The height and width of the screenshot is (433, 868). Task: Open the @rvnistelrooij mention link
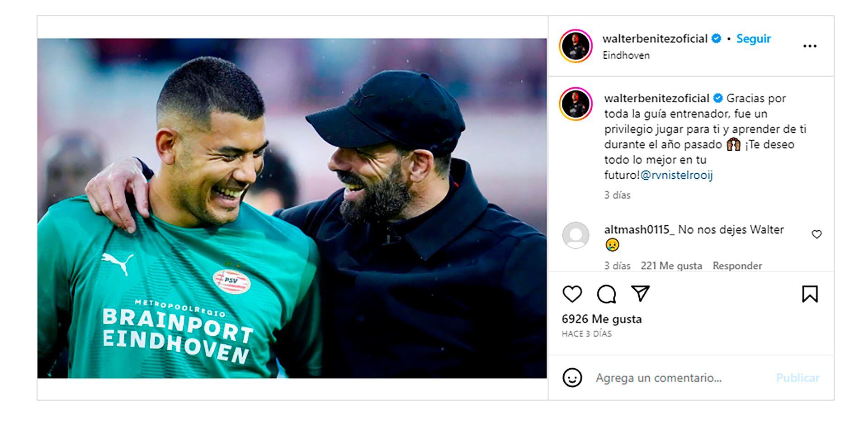(676, 175)
